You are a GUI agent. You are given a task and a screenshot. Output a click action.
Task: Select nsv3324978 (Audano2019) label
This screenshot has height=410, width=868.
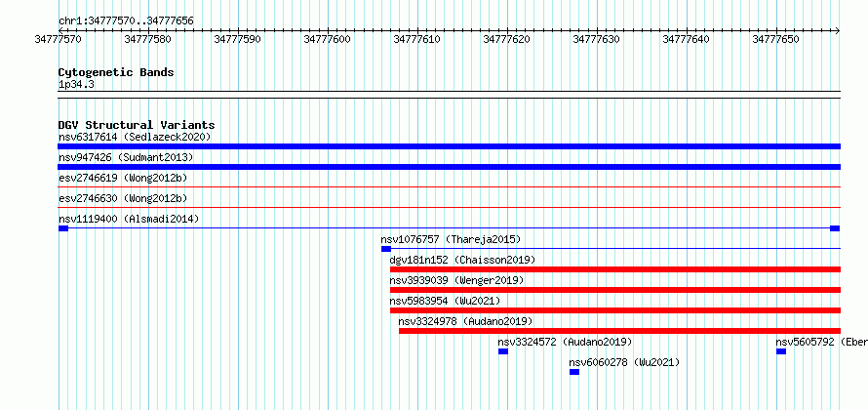point(465,321)
